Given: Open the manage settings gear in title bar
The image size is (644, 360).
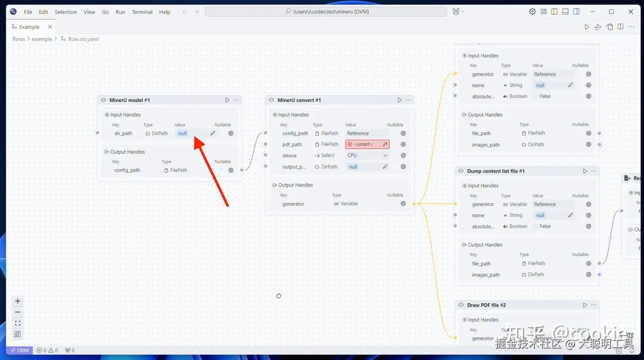Looking at the screenshot, I should pyautogui.click(x=532, y=12).
